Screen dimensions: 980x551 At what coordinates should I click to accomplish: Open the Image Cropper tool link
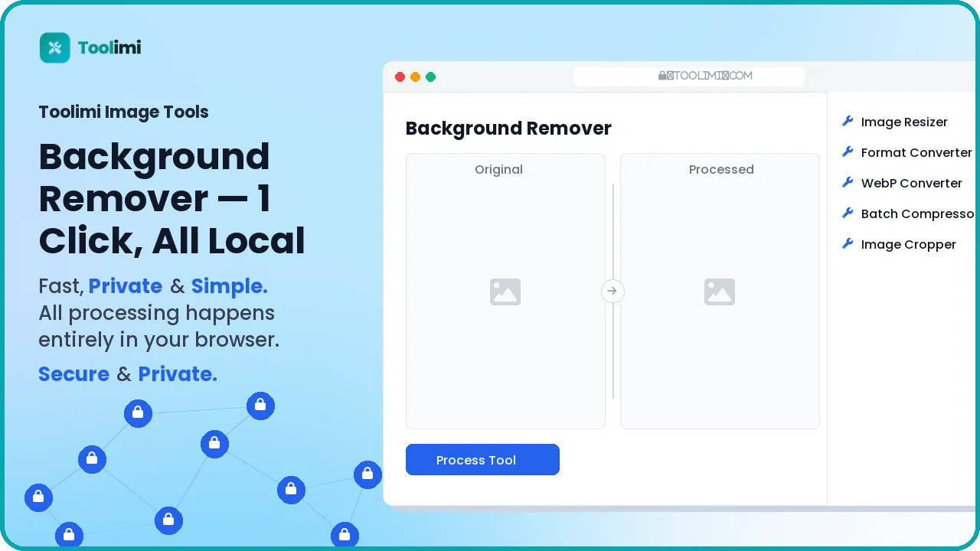point(909,244)
